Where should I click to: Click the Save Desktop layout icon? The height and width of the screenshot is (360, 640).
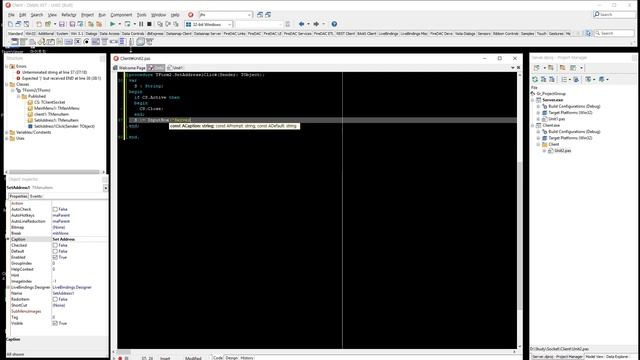click(260, 15)
